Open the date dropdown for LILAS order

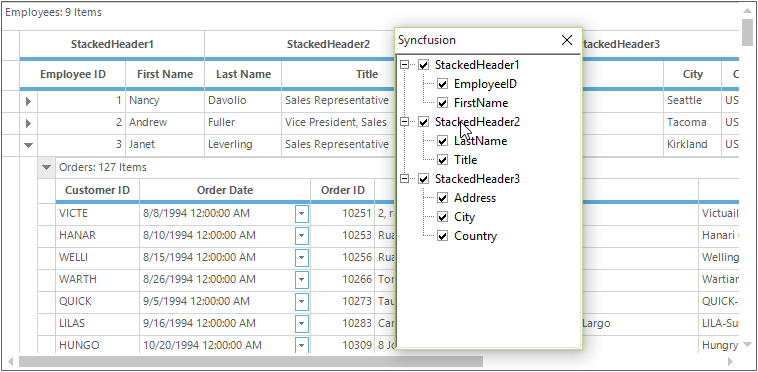[302, 323]
